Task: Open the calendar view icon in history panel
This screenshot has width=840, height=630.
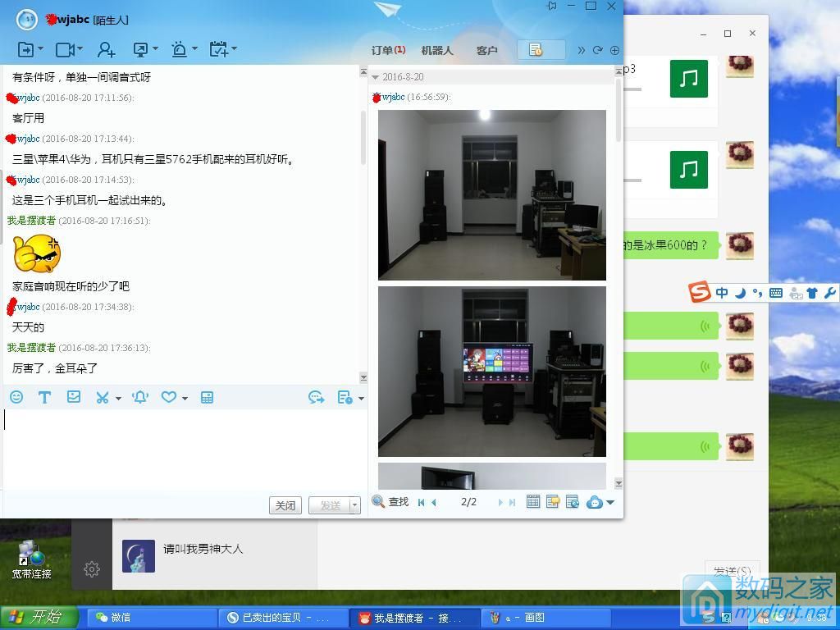Action: [x=533, y=501]
